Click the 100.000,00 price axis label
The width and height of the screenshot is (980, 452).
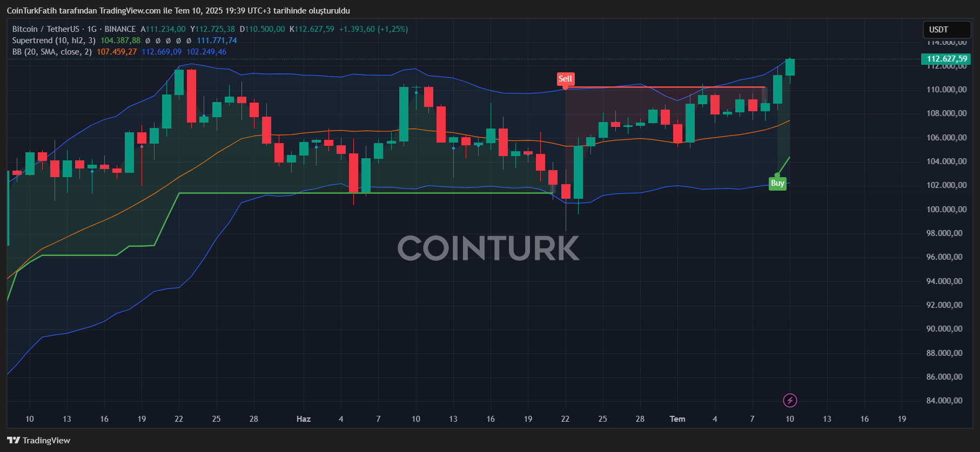[947, 210]
